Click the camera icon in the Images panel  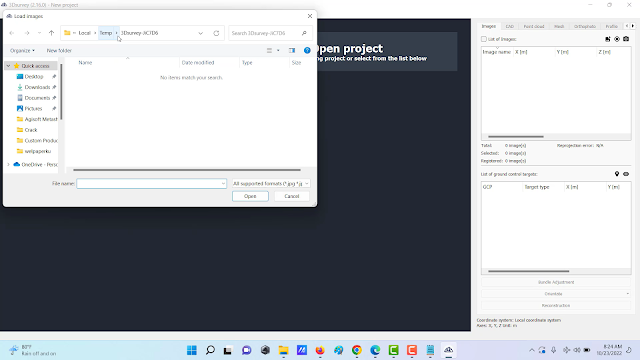click(626, 39)
